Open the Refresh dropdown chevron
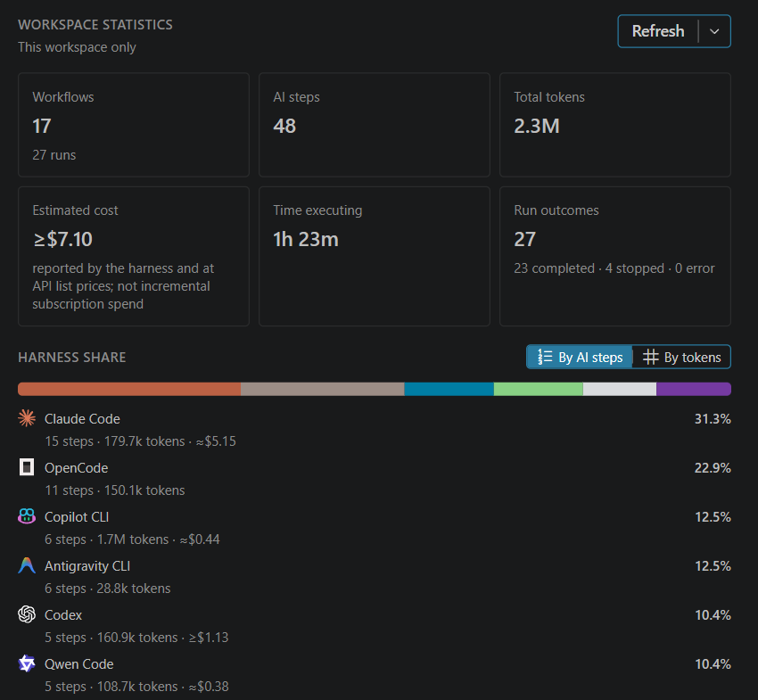758x700 pixels. click(714, 31)
